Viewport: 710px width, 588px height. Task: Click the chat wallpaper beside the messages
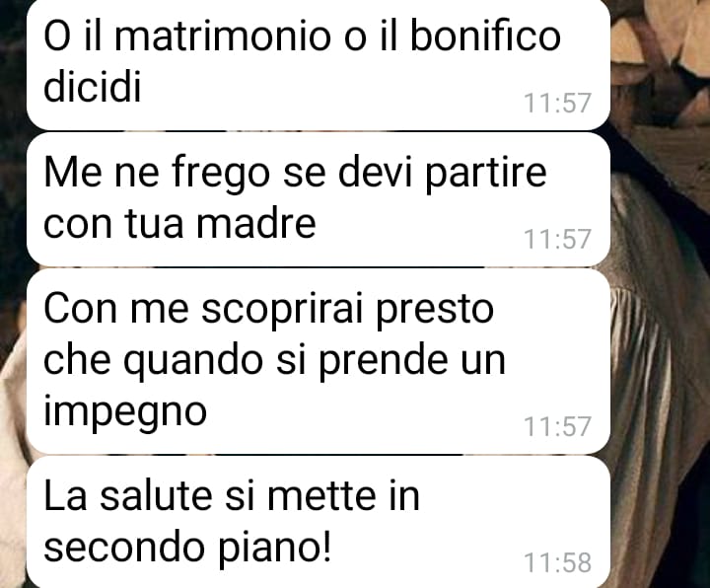click(661, 317)
